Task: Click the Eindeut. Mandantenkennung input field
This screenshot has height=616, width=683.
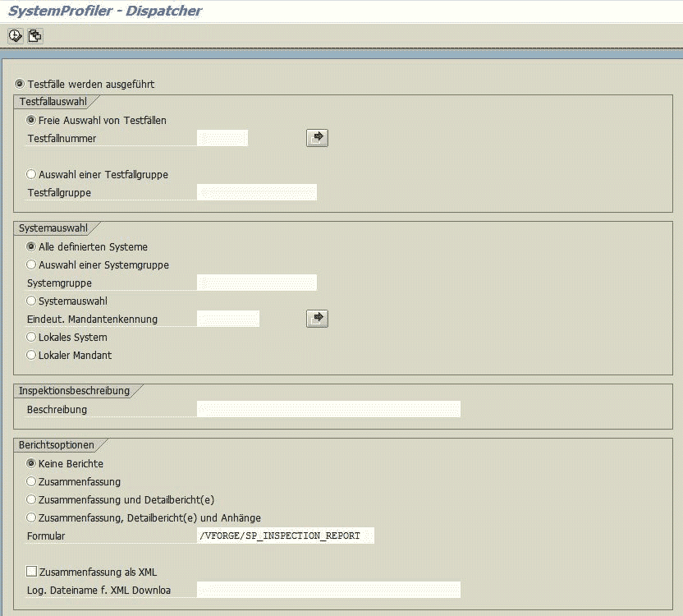Action: tap(228, 319)
